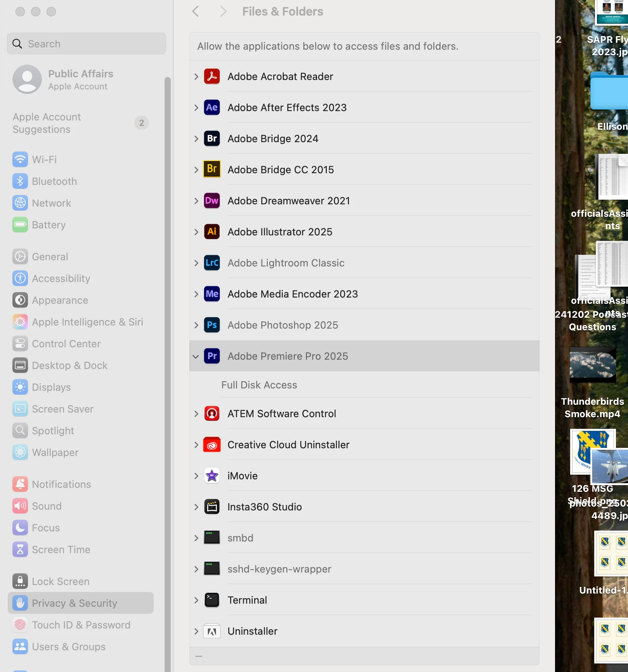Click the Photoshop 2025 icon
The image size is (628, 672).
pyautogui.click(x=212, y=325)
